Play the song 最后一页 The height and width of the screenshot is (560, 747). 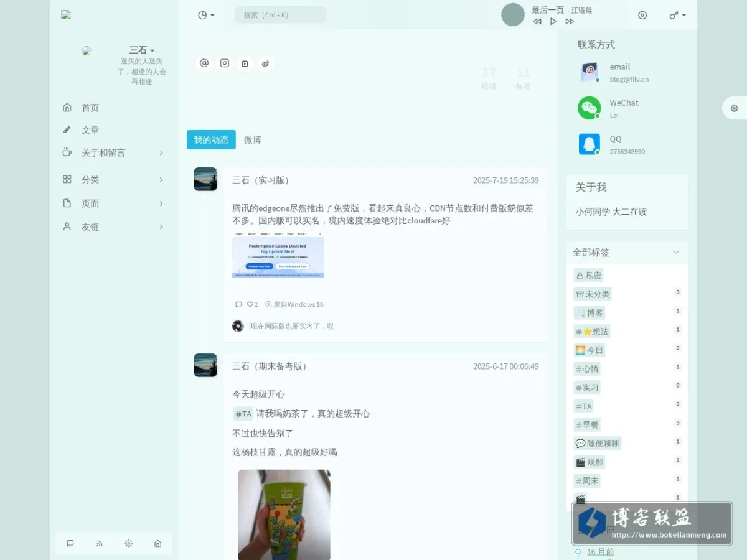click(553, 21)
